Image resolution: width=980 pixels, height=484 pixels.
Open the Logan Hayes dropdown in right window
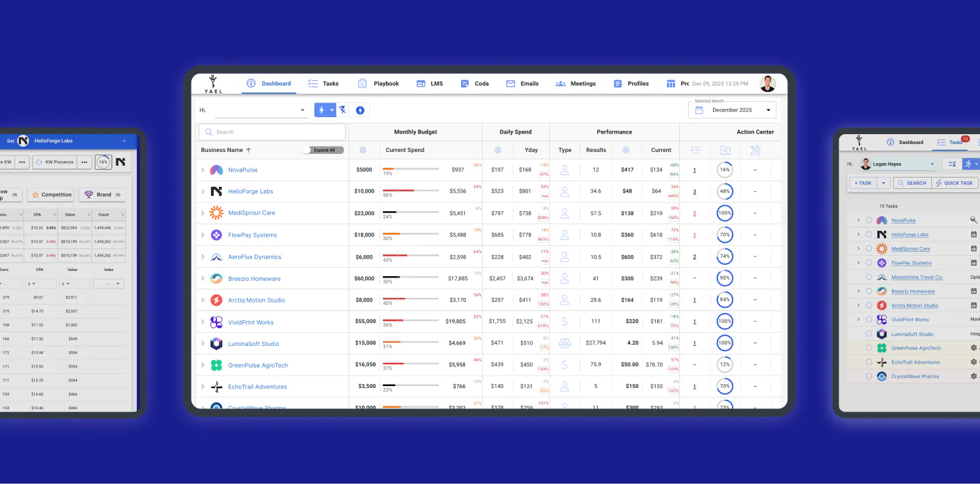898,164
